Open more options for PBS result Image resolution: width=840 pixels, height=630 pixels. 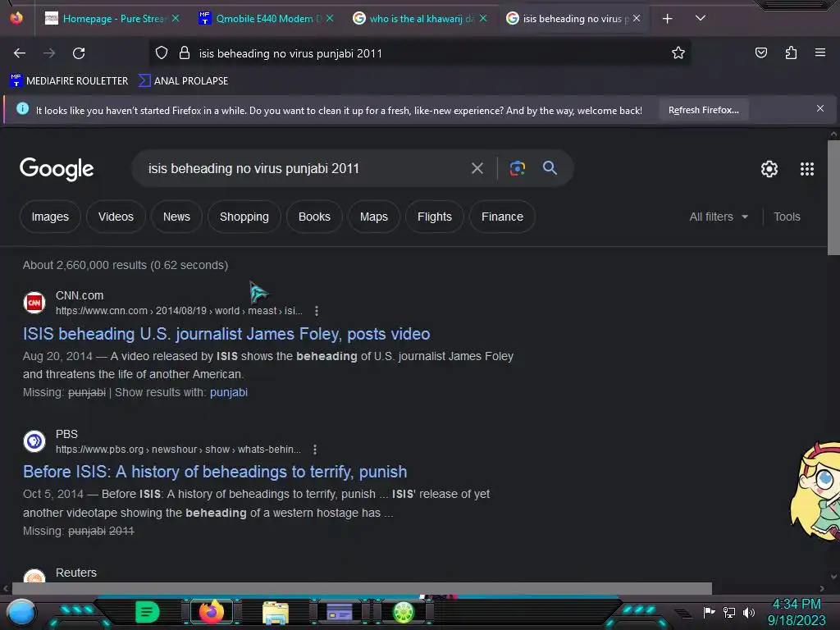(x=315, y=450)
